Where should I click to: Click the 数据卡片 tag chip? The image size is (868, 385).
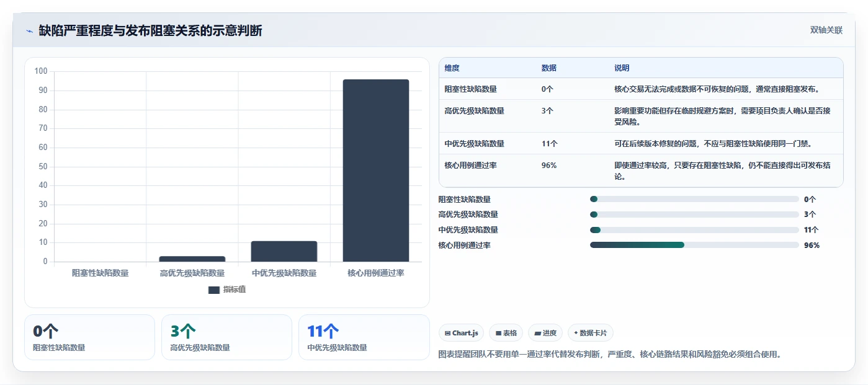(591, 333)
